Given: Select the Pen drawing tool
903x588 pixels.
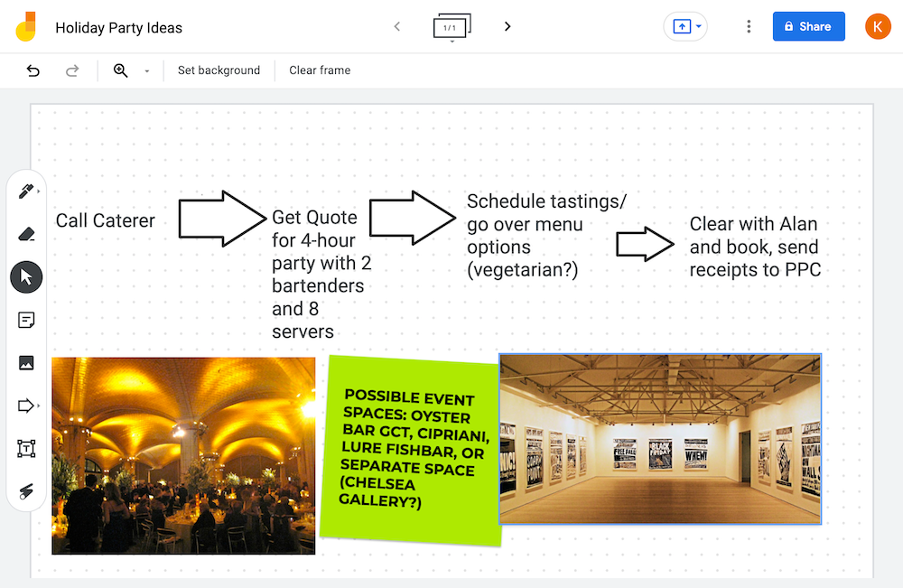Looking at the screenshot, I should 25,191.
